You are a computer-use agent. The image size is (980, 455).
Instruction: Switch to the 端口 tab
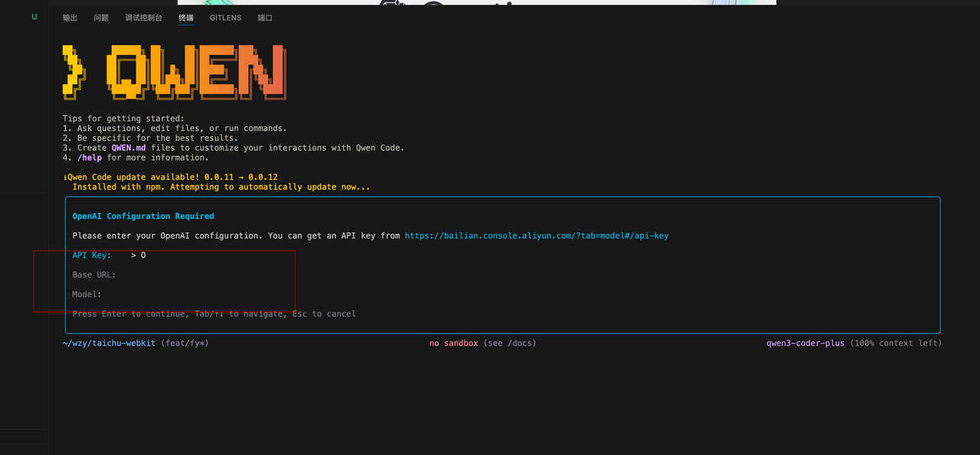click(x=265, y=18)
